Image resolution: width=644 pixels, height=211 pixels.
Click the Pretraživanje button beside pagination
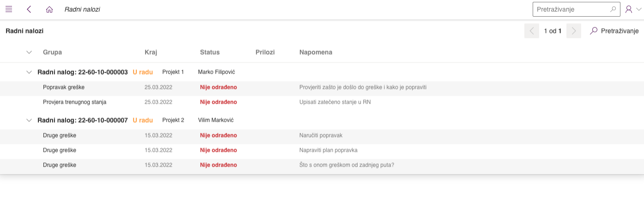(x=614, y=31)
